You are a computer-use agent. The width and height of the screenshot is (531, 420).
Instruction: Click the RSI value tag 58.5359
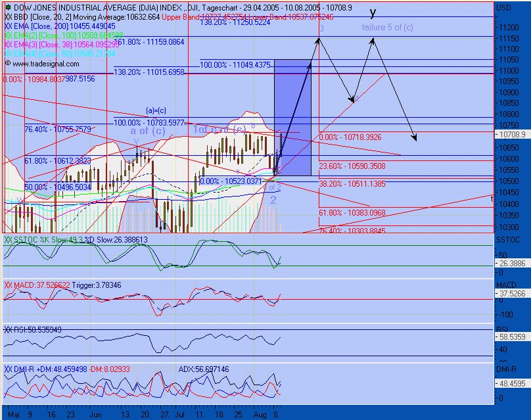513,337
